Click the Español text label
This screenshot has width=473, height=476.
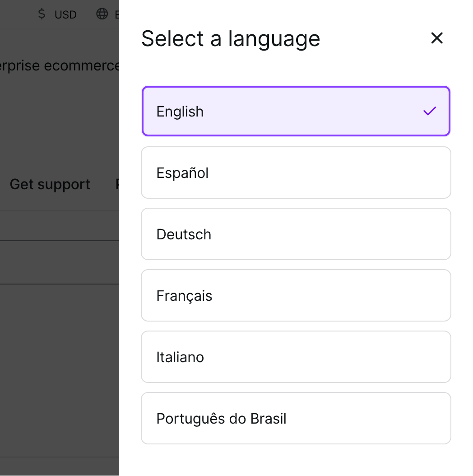(x=182, y=173)
